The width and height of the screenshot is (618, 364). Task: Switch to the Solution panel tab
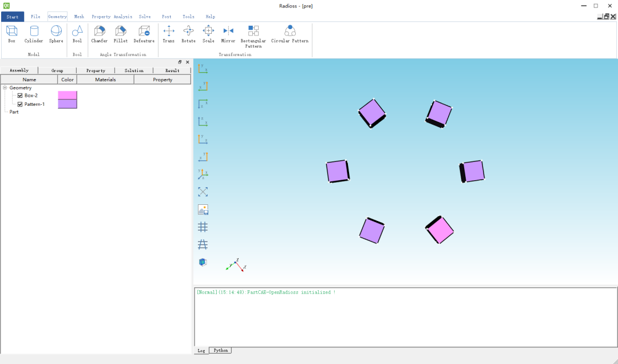click(134, 70)
